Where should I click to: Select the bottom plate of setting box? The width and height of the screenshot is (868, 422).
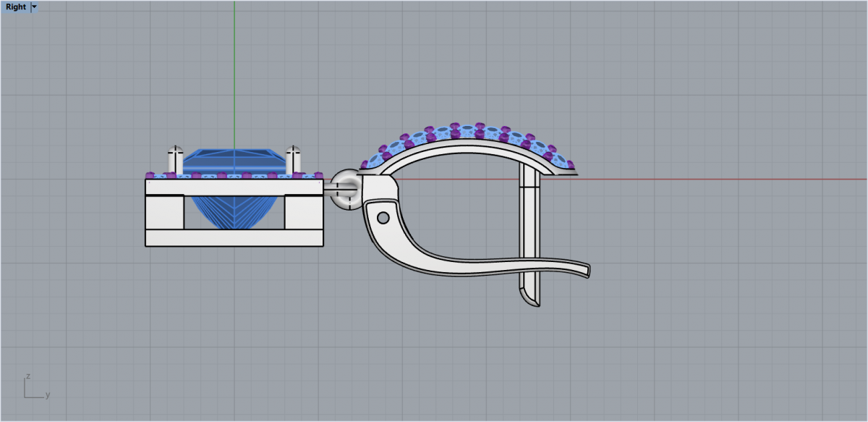234,238
